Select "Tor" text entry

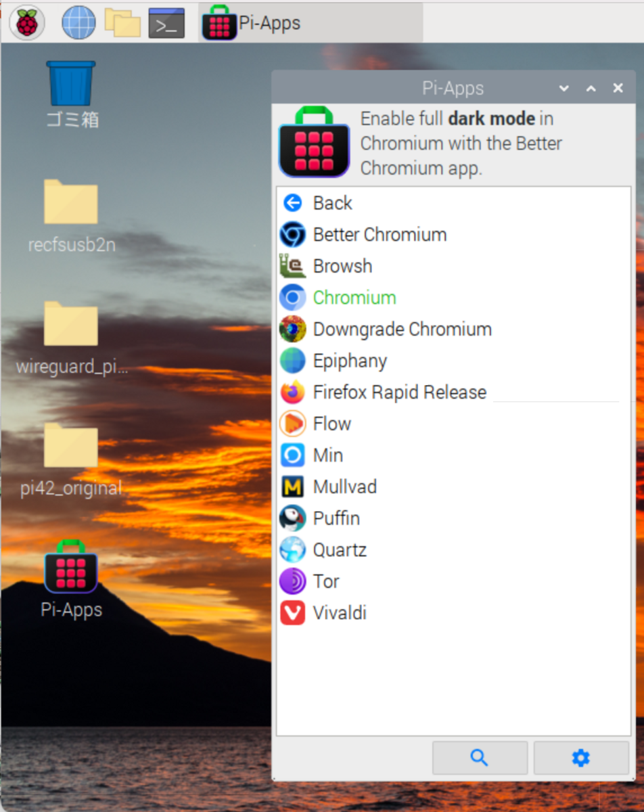pyautogui.click(x=326, y=581)
